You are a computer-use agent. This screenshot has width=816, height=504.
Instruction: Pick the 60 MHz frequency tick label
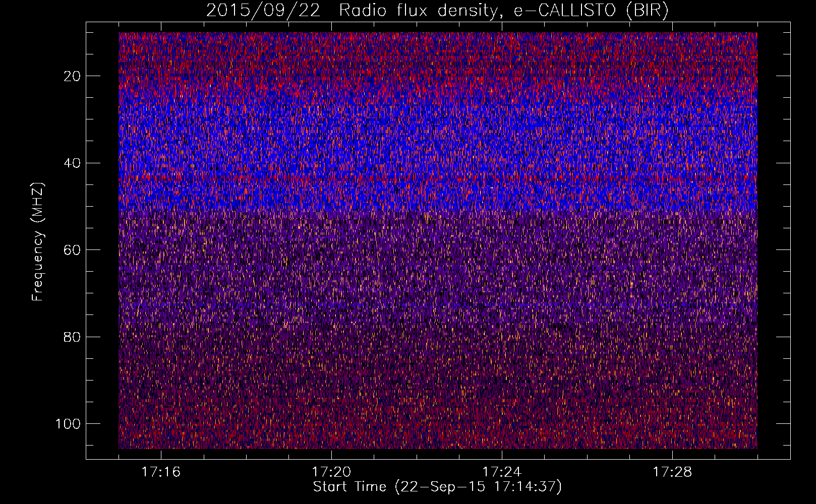pos(72,250)
